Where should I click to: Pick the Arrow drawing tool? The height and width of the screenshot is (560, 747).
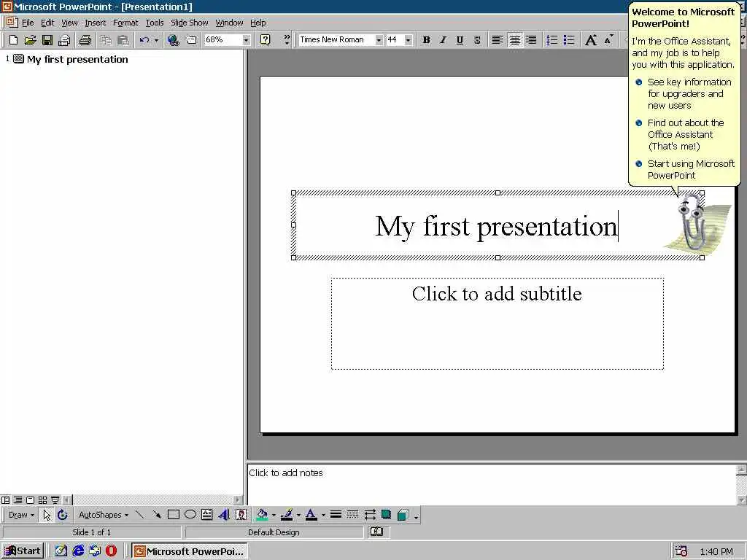coord(156,515)
